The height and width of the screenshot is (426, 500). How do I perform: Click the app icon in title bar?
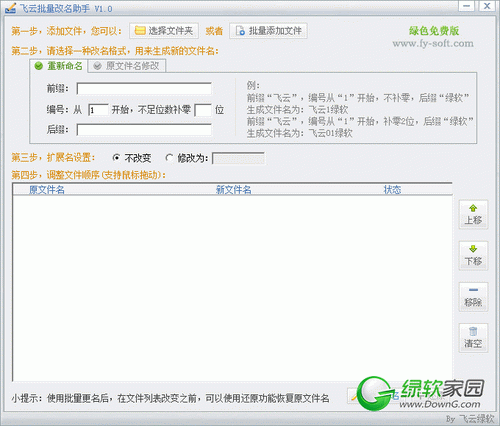[10, 8]
